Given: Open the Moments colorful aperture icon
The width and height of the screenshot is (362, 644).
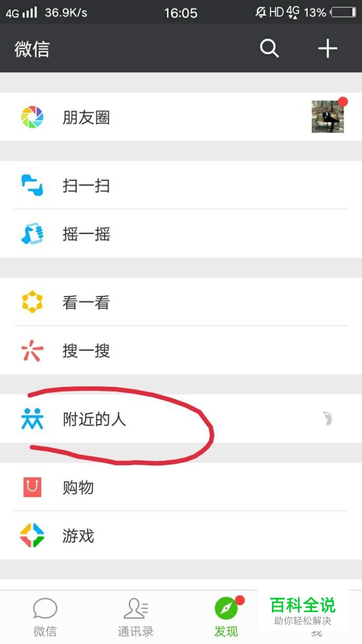Looking at the screenshot, I should point(32,117).
